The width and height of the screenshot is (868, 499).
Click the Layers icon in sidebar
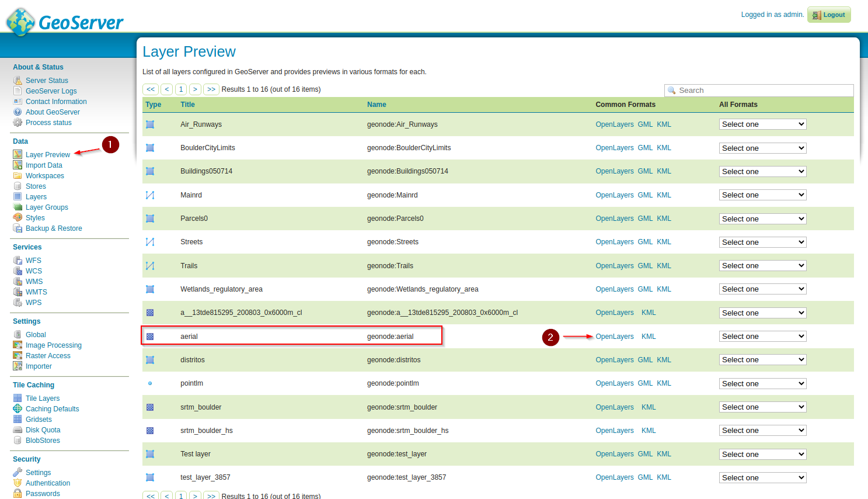18,197
